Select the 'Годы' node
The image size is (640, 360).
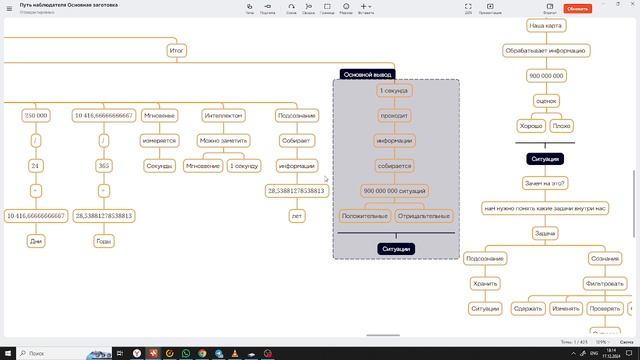coord(104,241)
